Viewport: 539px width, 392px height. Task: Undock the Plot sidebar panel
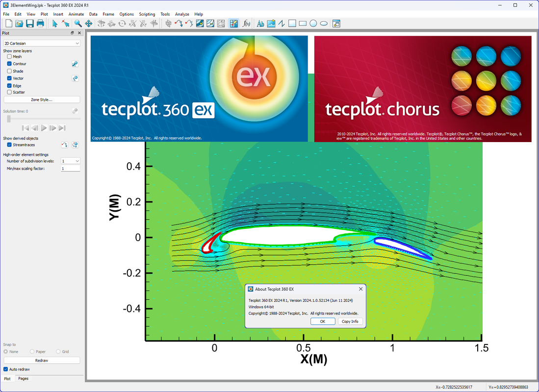tap(72, 33)
